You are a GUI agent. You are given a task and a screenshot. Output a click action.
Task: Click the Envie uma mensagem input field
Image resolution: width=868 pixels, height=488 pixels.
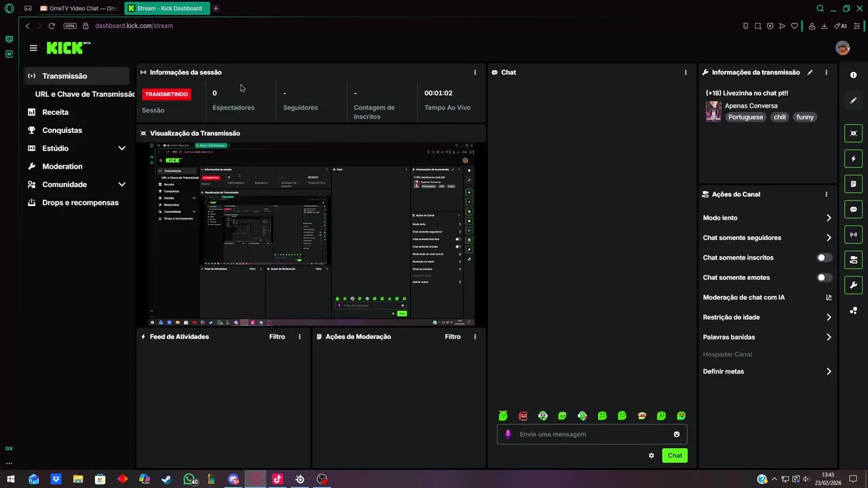coord(592,434)
